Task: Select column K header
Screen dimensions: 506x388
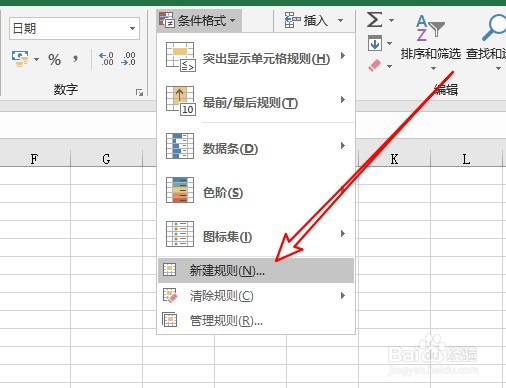Action: click(x=394, y=159)
